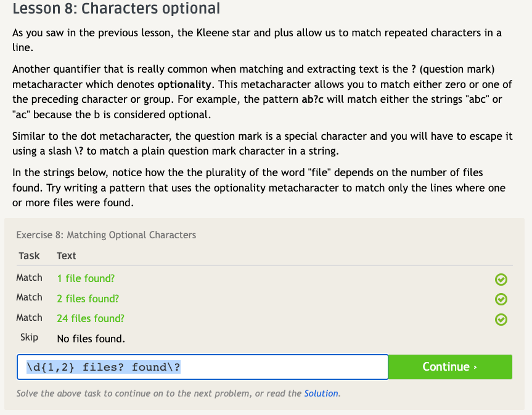Click the "24 files found?" test string
Screen dimensions: 532x415
pos(91,318)
